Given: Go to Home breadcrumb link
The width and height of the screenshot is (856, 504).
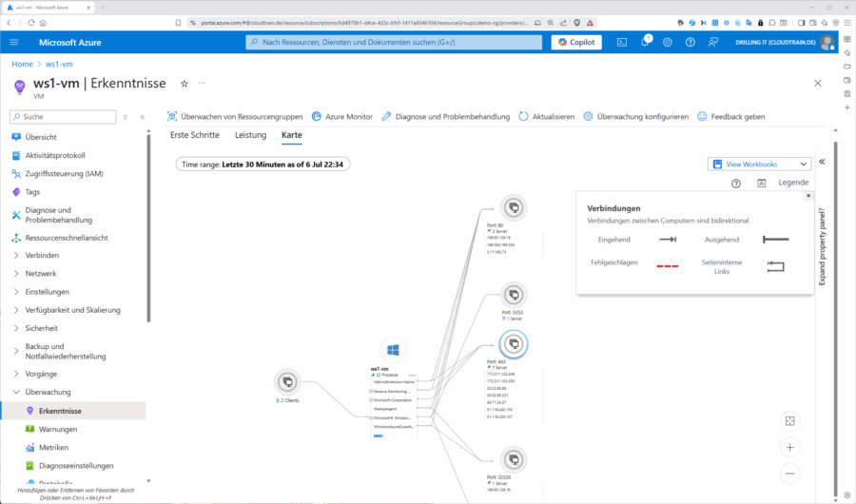Looking at the screenshot, I should [x=23, y=64].
